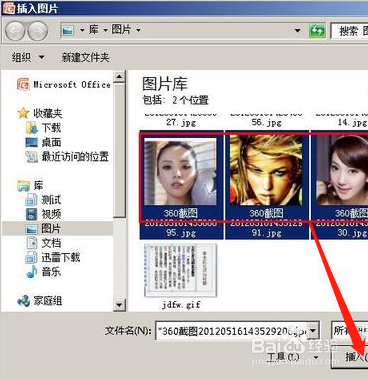
Task: Click sidebar scrollbar down arrow
Action: tap(119, 304)
